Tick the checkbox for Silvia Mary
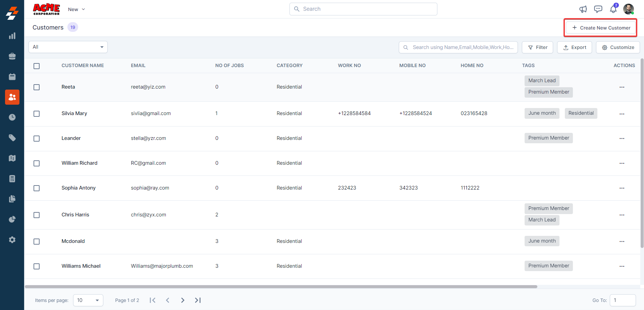The width and height of the screenshot is (644, 310). pos(37,114)
